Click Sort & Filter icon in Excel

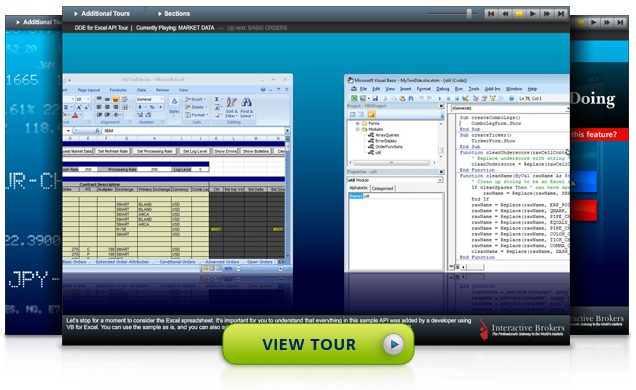click(232, 107)
